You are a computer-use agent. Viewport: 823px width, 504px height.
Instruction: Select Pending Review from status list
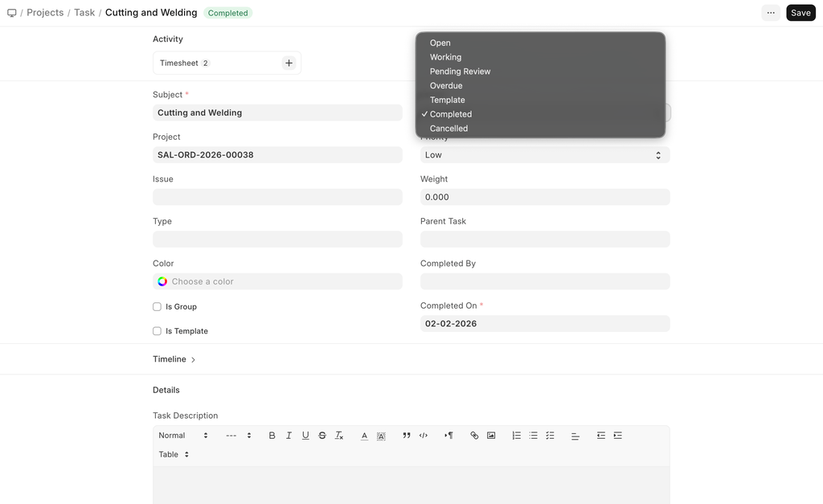(460, 72)
